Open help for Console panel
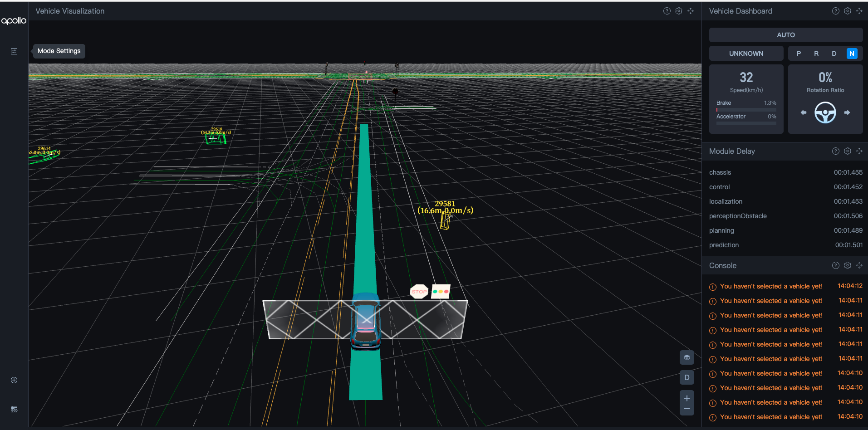The image size is (868, 430). pos(836,265)
